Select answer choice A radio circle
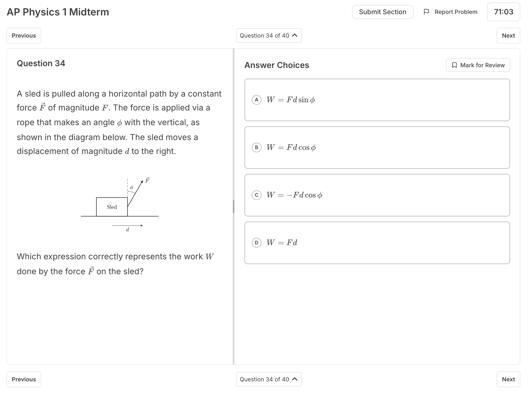This screenshot has height=395, width=532. tap(256, 100)
